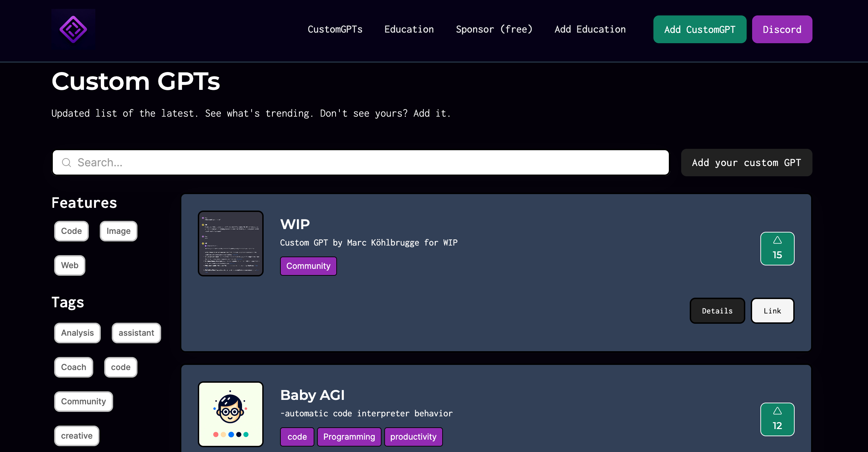Click the purple Discord button
Screen dimensions: 868x452
tap(782, 29)
